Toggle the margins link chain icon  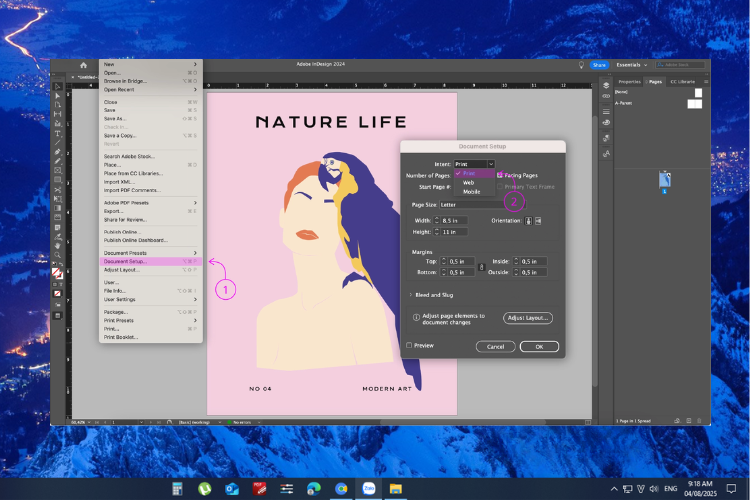(481, 267)
